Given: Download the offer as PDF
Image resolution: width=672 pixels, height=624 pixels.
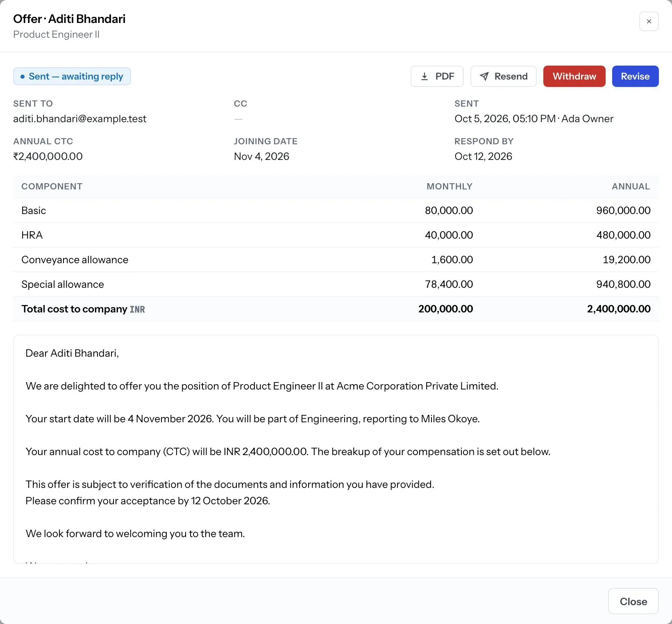Looking at the screenshot, I should click(x=437, y=76).
